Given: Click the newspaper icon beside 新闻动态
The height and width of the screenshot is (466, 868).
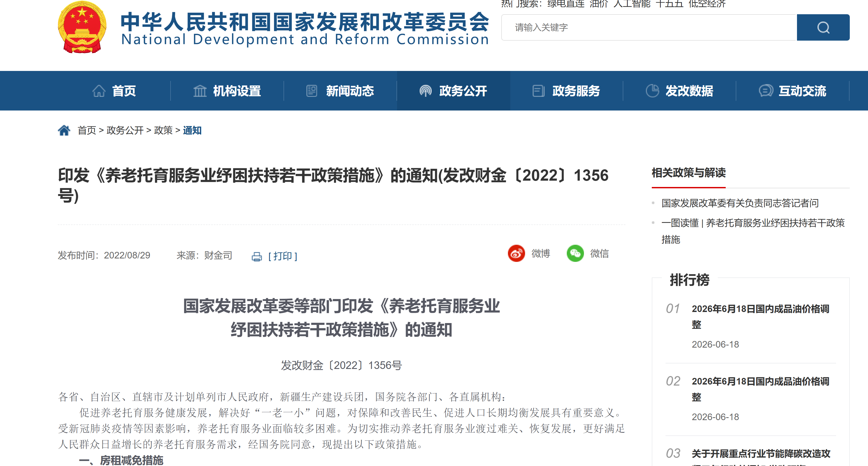Looking at the screenshot, I should (x=312, y=91).
